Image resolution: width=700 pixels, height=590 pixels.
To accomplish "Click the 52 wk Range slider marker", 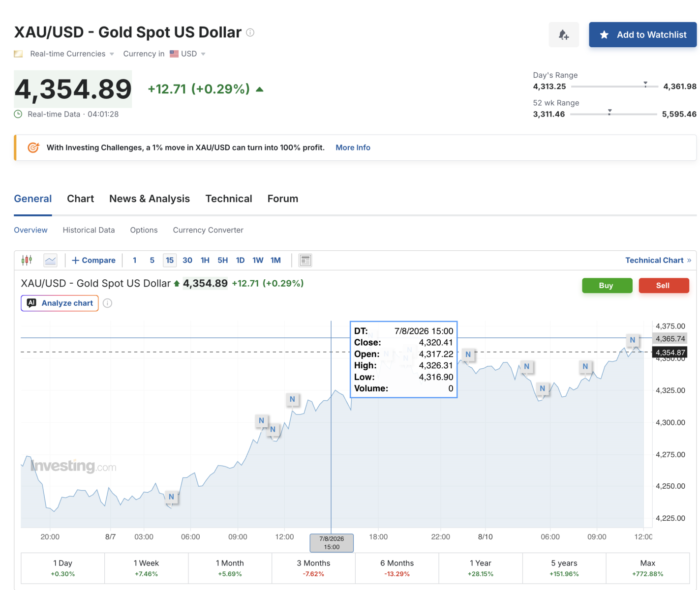I will click(609, 112).
